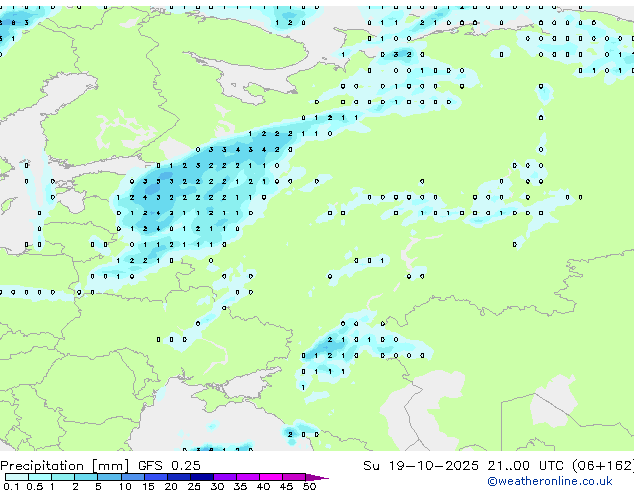The height and width of the screenshot is (490, 634).
Task: Click the 21..00 UTC time label
Action: (525, 466)
